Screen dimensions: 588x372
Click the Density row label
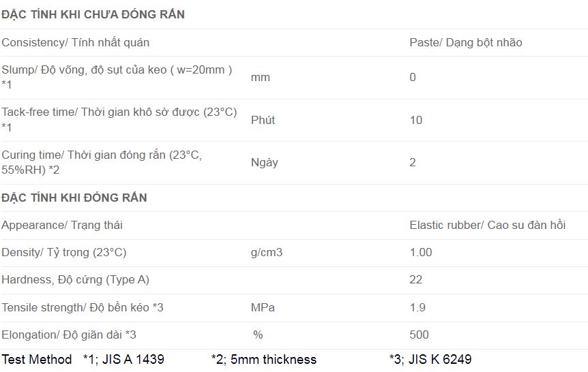coord(64,252)
